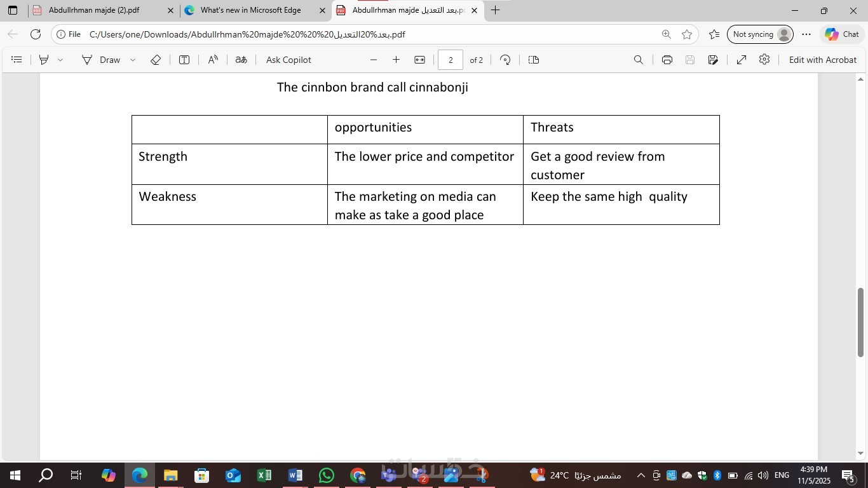This screenshot has height=488, width=868.
Task: Open Edge Settings and more menu
Action: (806, 34)
